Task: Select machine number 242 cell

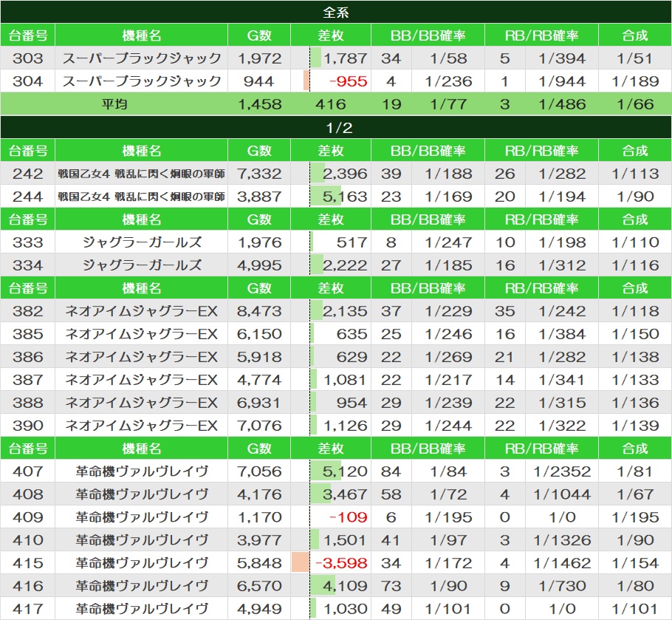Action: pos(28,173)
